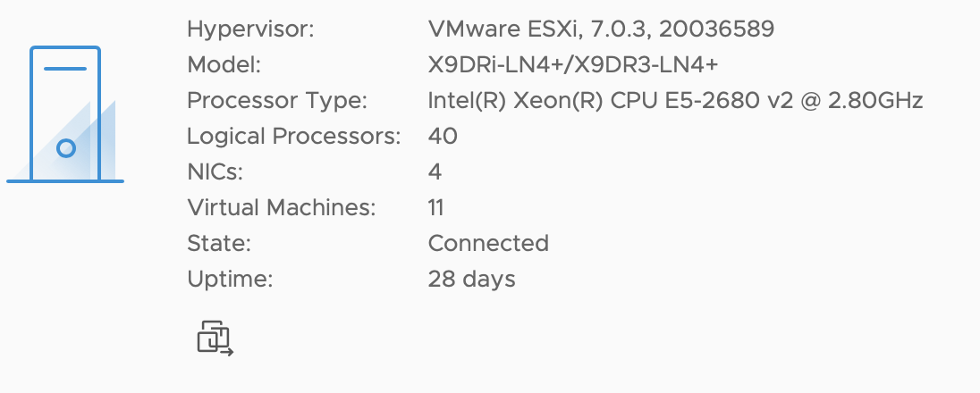The width and height of the screenshot is (980, 393).
Task: Click the logical processors count 40
Action: click(443, 136)
